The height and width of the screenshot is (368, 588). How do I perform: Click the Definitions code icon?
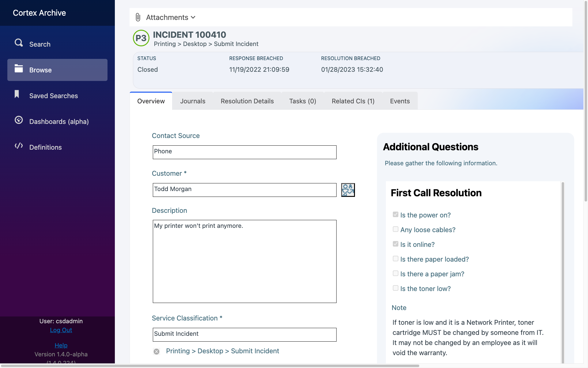click(18, 146)
